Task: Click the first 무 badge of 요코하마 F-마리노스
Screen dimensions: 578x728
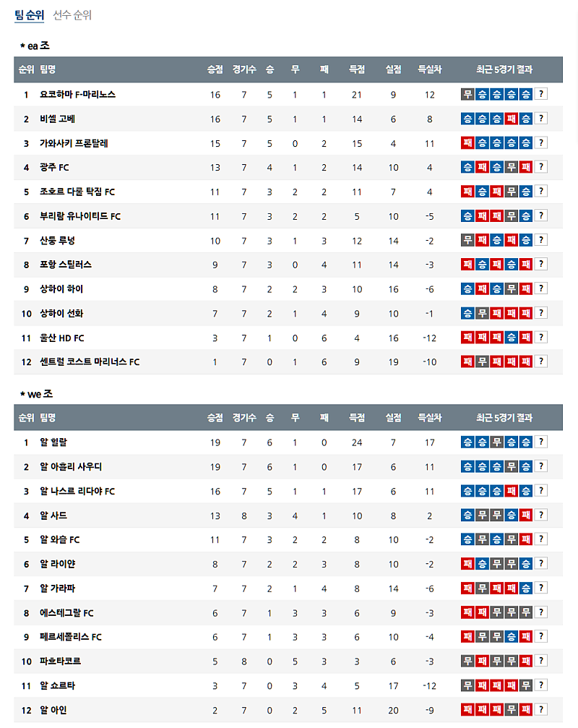Action: pos(467,94)
